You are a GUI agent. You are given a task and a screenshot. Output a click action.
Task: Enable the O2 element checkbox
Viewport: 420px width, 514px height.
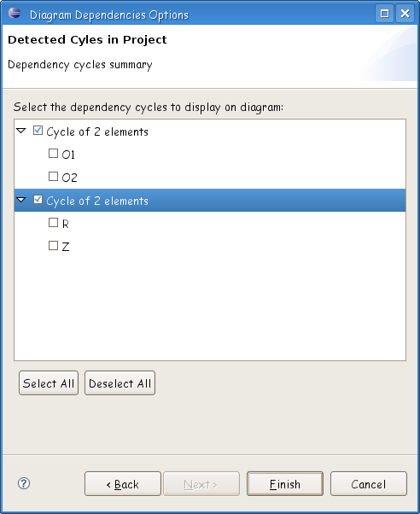click(53, 177)
